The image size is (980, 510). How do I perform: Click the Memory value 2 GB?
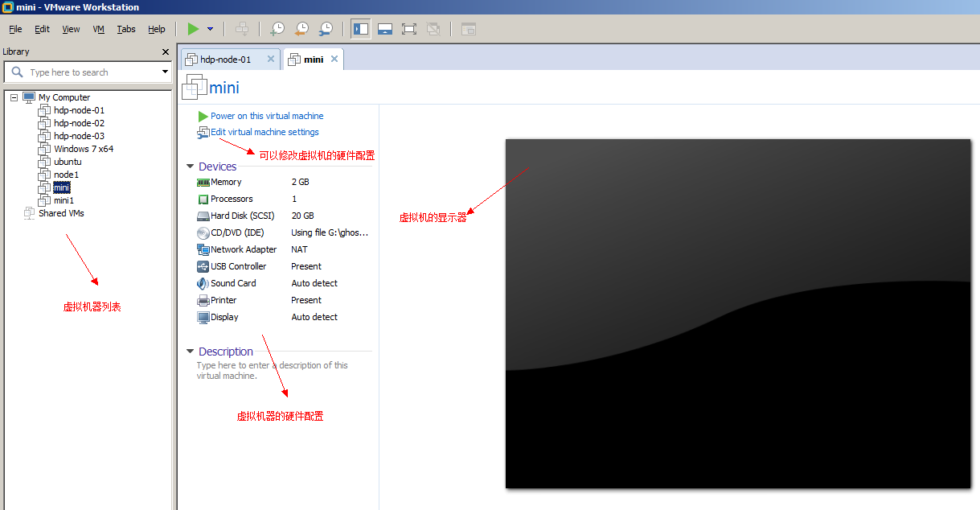(300, 182)
